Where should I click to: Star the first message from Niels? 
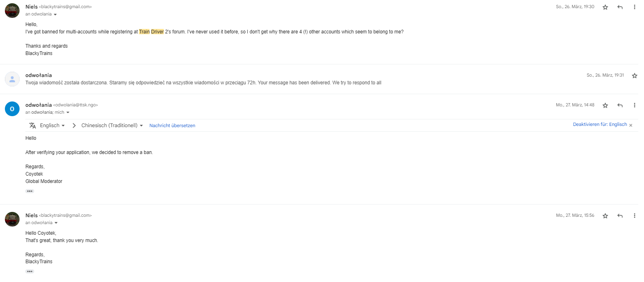coord(605,7)
